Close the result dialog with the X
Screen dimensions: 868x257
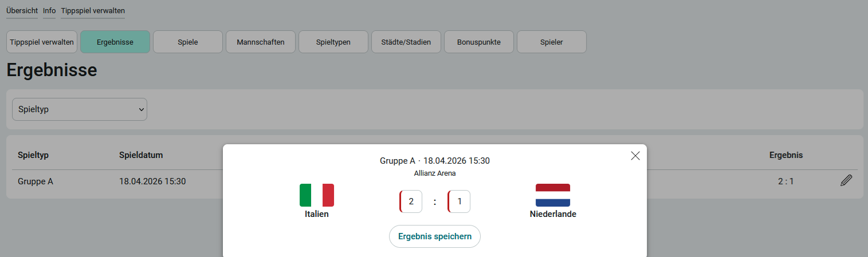pyautogui.click(x=635, y=156)
